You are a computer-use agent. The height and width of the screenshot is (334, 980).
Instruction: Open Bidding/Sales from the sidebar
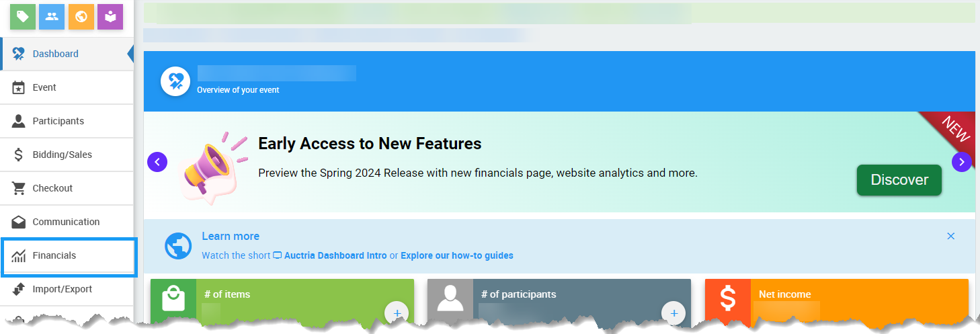tap(62, 155)
